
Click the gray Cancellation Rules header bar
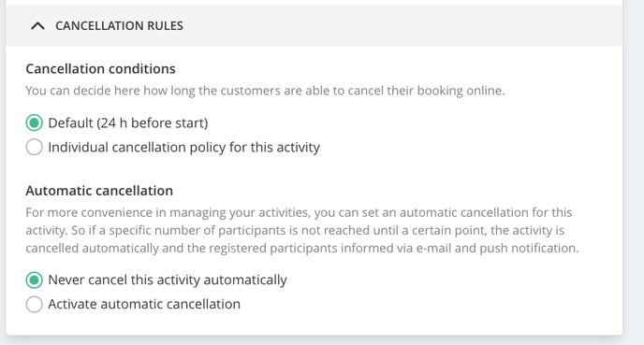314,25
